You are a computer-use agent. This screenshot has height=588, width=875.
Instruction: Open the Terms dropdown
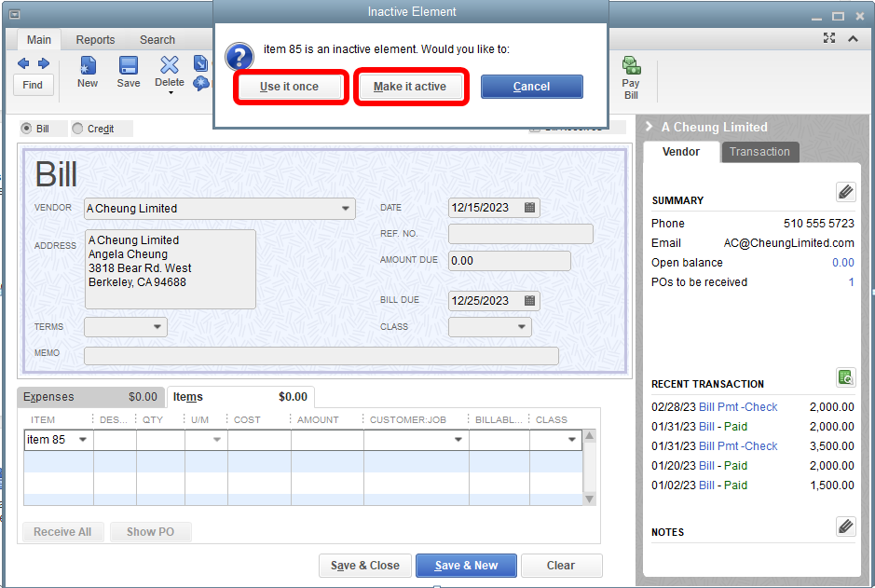[157, 327]
